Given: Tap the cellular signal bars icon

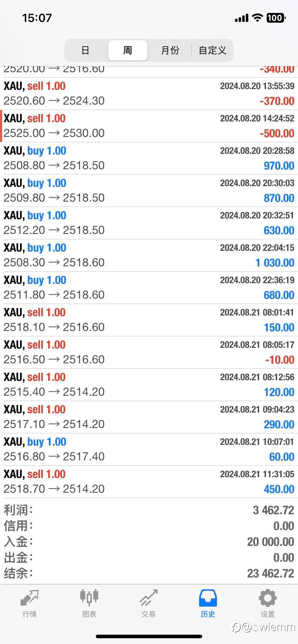Looking at the screenshot, I should [x=241, y=18].
